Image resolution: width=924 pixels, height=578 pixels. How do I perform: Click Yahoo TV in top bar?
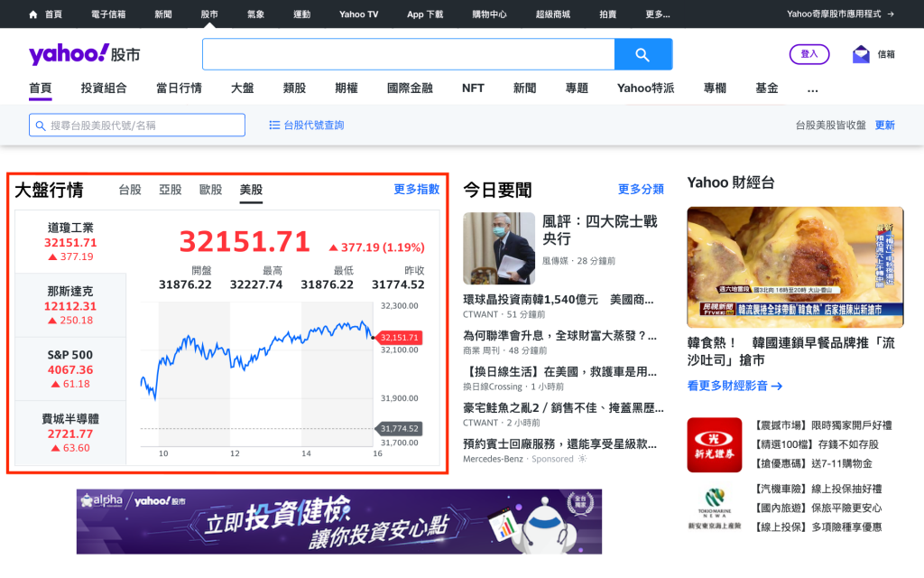(359, 14)
